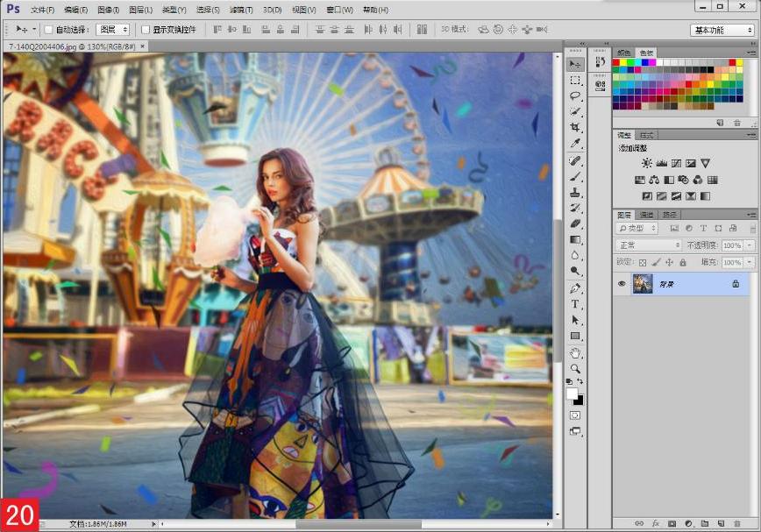Open the 滤镜(T) menu
The height and width of the screenshot is (532, 761).
click(241, 10)
